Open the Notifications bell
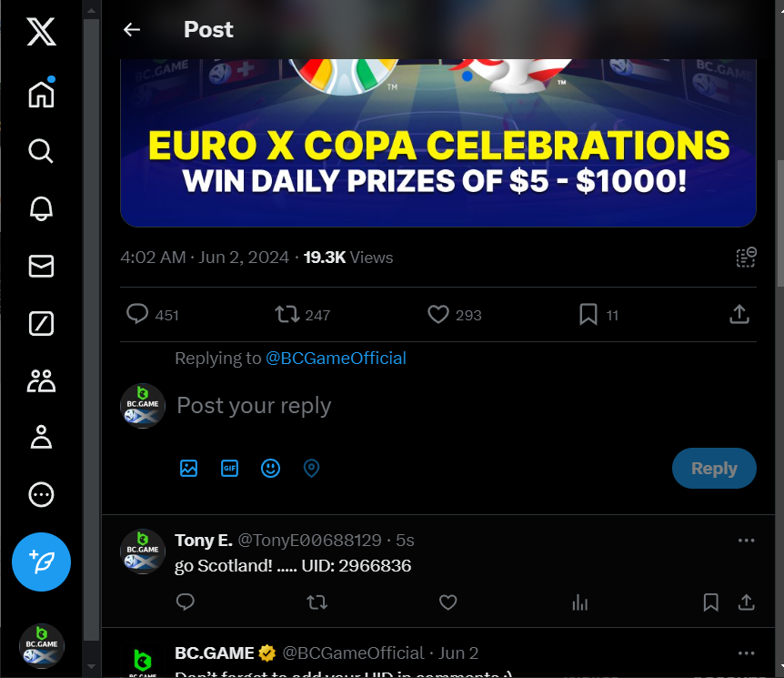 pyautogui.click(x=41, y=208)
